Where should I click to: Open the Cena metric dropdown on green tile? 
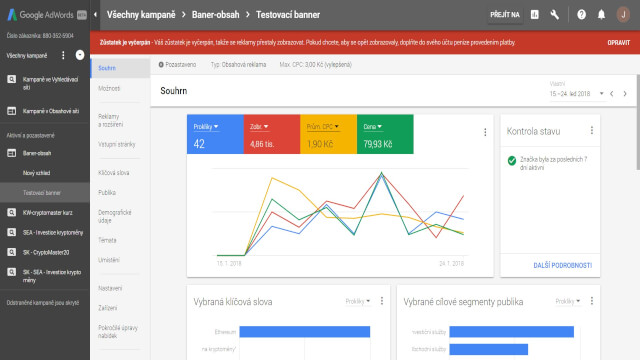[372, 127]
